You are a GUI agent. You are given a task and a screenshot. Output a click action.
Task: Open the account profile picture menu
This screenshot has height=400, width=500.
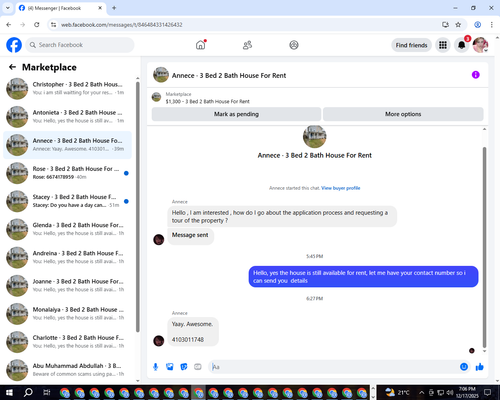480,45
